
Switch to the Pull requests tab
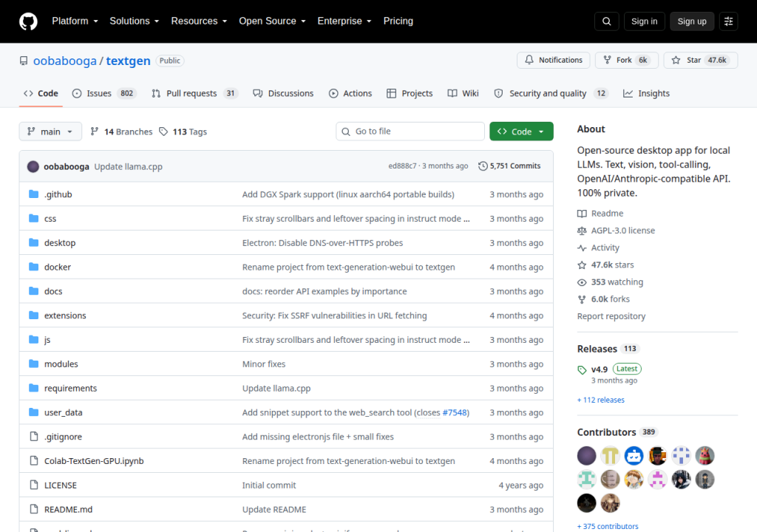195,93
